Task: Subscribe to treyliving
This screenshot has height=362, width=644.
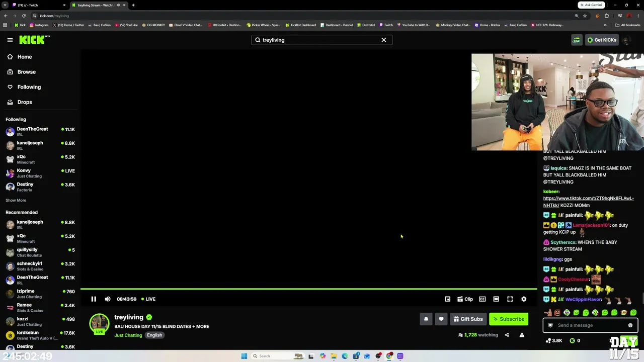Action: pyautogui.click(x=509, y=319)
